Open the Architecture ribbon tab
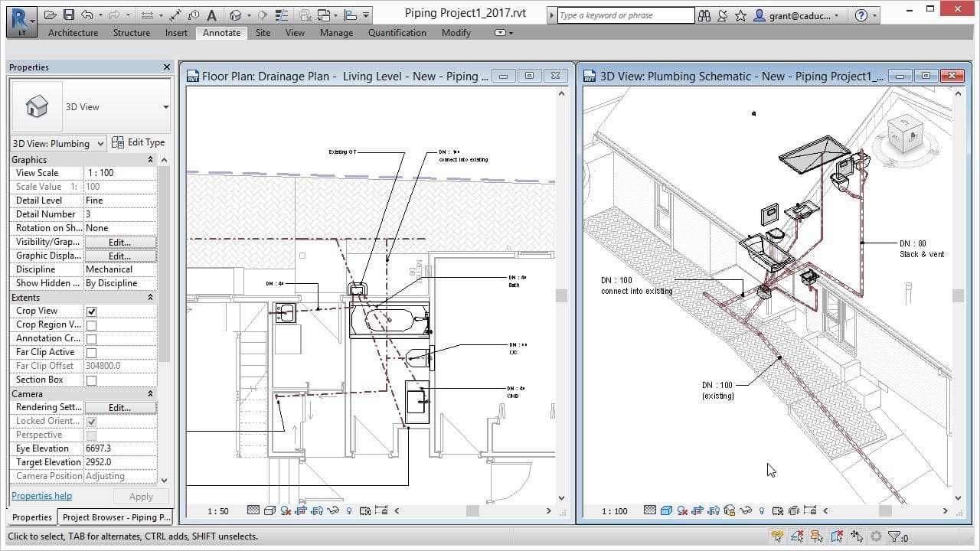 (73, 33)
